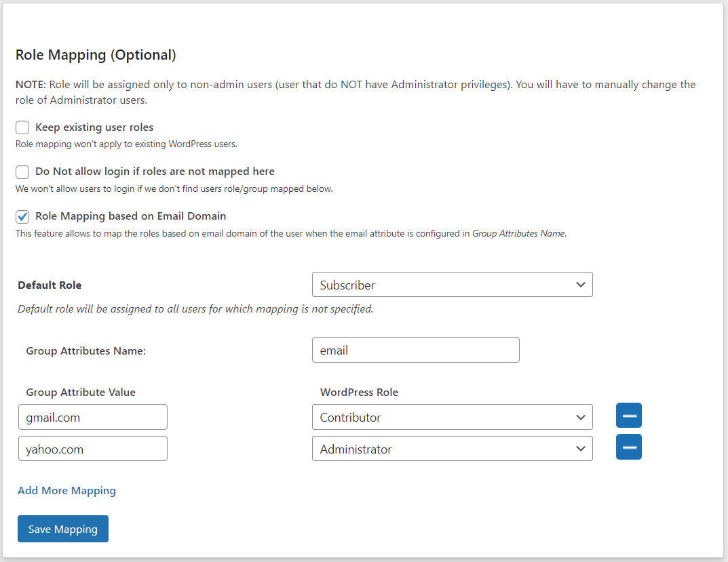Click the NOTE paragraph about non-admin users
This screenshot has width=728, height=562.
pyautogui.click(x=356, y=92)
